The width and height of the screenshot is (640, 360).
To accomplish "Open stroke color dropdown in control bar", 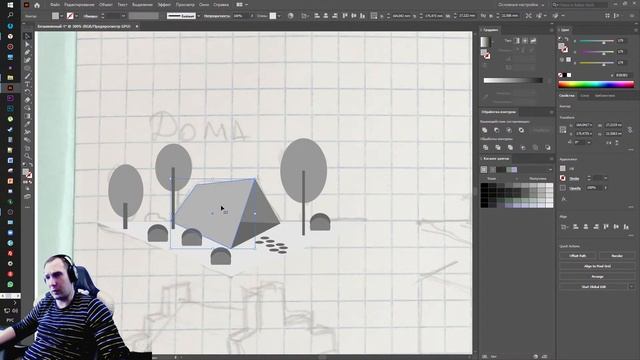I will 76,16.
